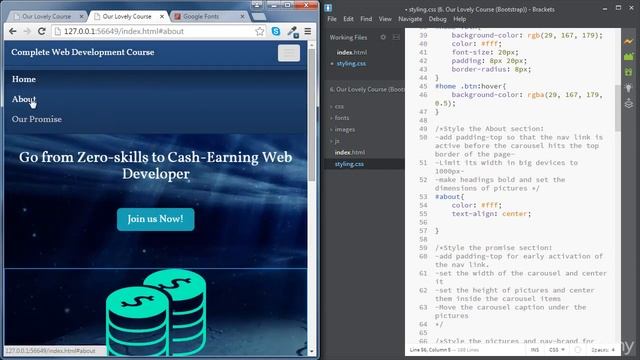Open the File menu in Brackets
The width and height of the screenshot is (640, 360).
332,19
